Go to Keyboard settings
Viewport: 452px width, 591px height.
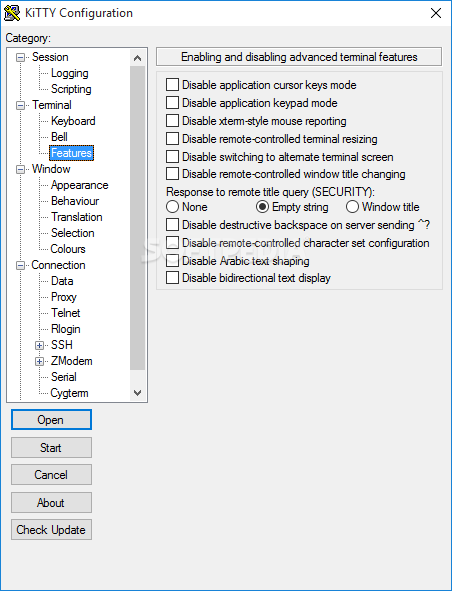[73, 121]
